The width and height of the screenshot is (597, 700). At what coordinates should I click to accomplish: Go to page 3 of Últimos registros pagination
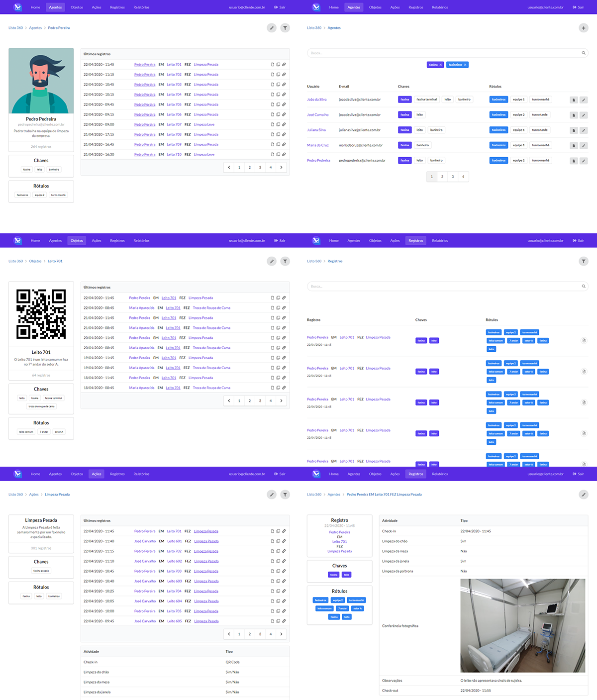260,167
